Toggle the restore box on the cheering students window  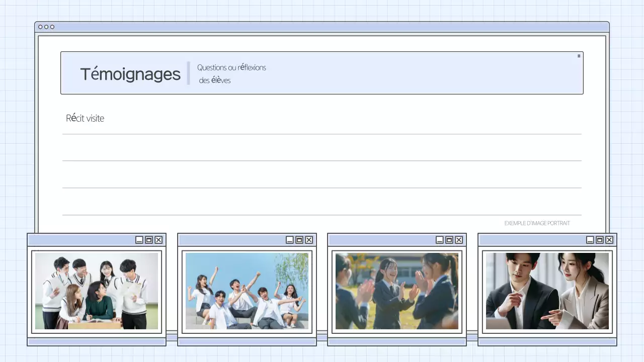click(299, 240)
